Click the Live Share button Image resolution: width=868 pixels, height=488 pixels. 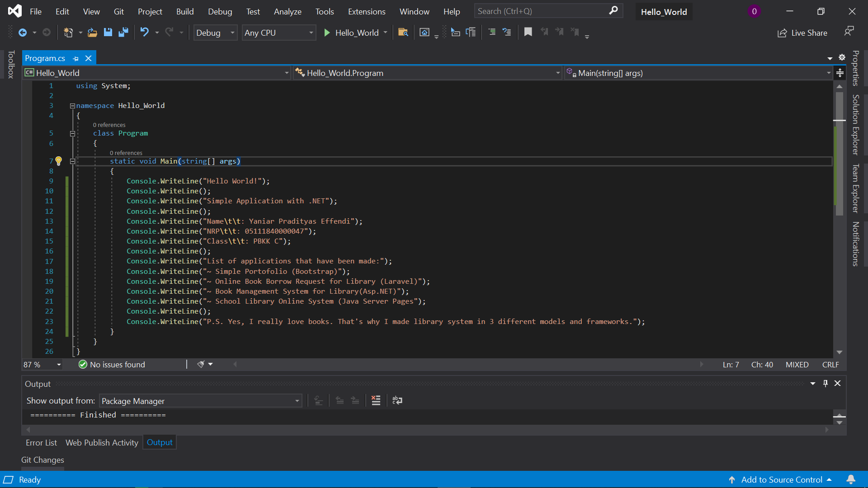pos(802,33)
